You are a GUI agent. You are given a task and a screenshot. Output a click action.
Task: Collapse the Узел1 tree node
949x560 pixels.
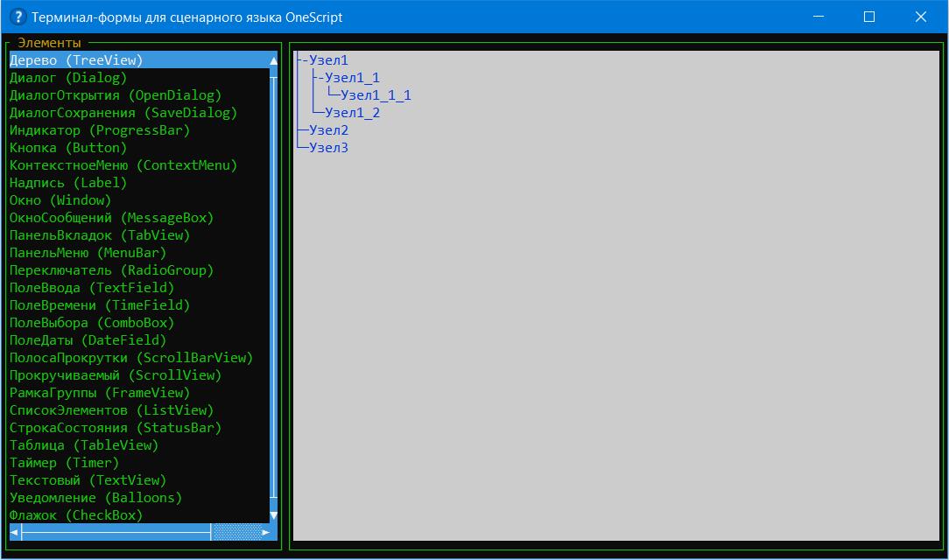pos(303,60)
